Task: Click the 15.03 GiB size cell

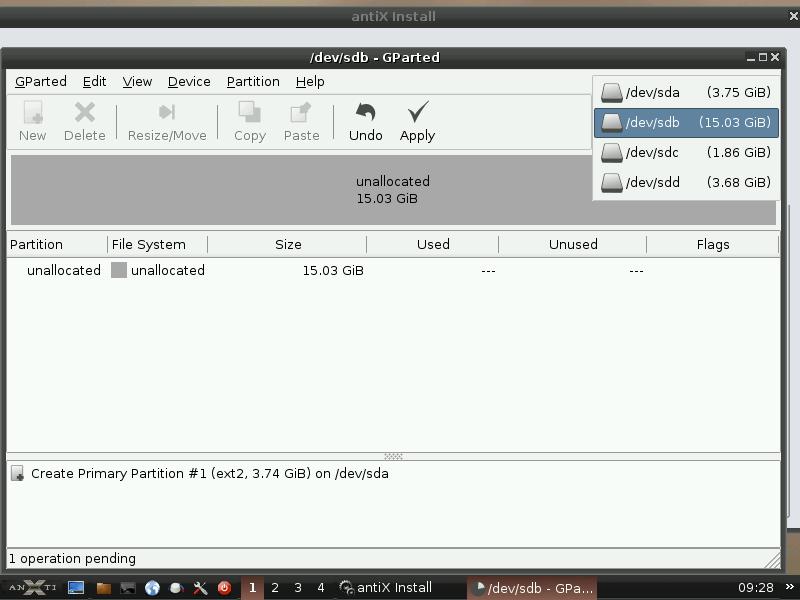Action: (333, 270)
